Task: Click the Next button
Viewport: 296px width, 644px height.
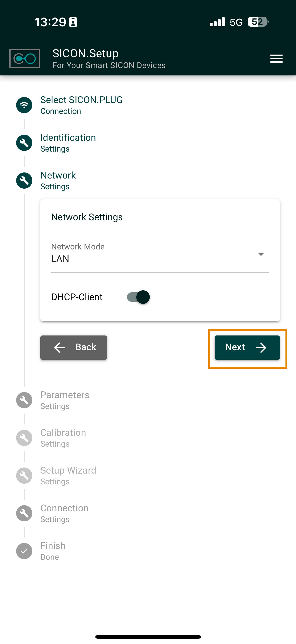Action: point(247,347)
